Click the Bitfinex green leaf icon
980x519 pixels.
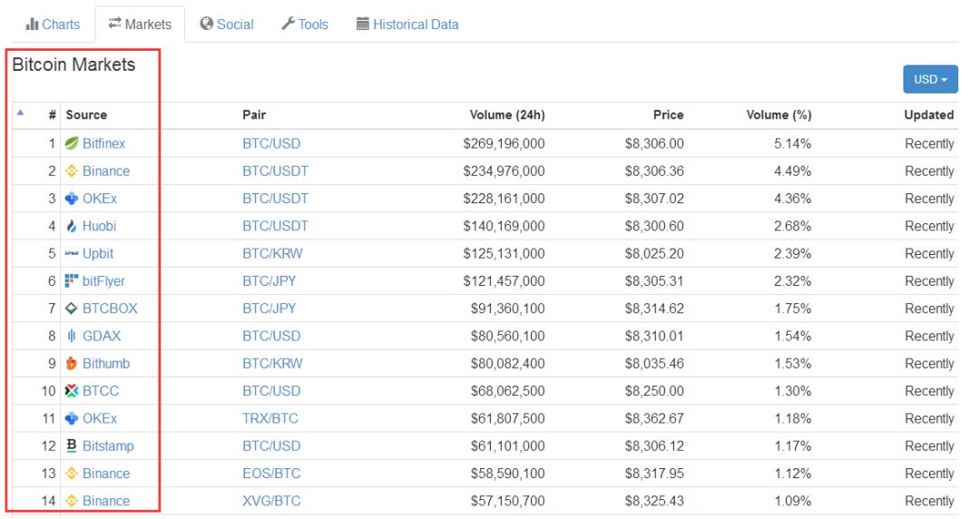pyautogui.click(x=73, y=143)
